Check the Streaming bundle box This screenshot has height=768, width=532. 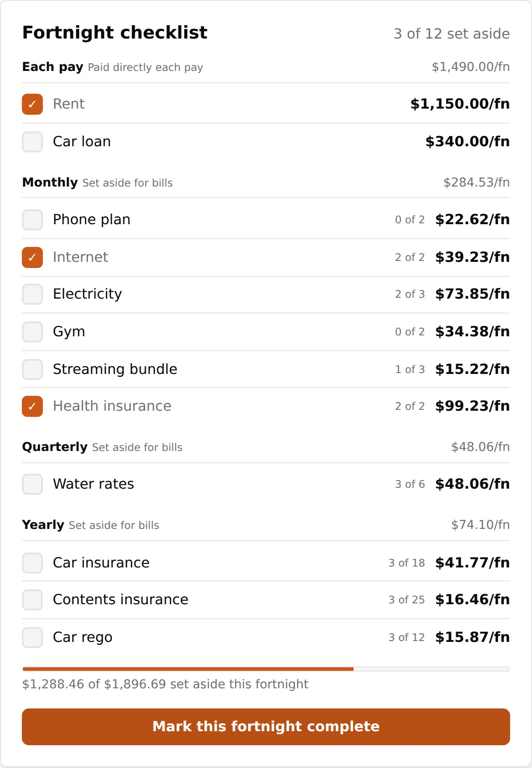[x=32, y=370]
